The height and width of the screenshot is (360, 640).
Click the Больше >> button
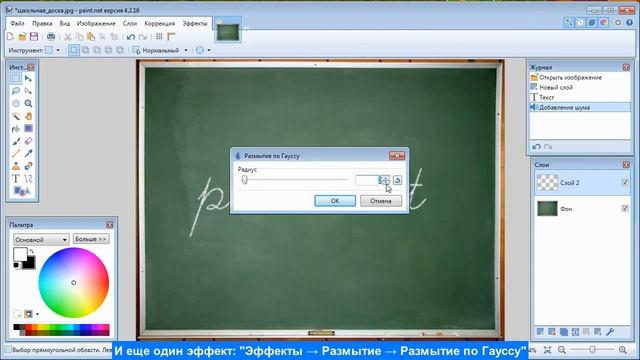coord(91,239)
